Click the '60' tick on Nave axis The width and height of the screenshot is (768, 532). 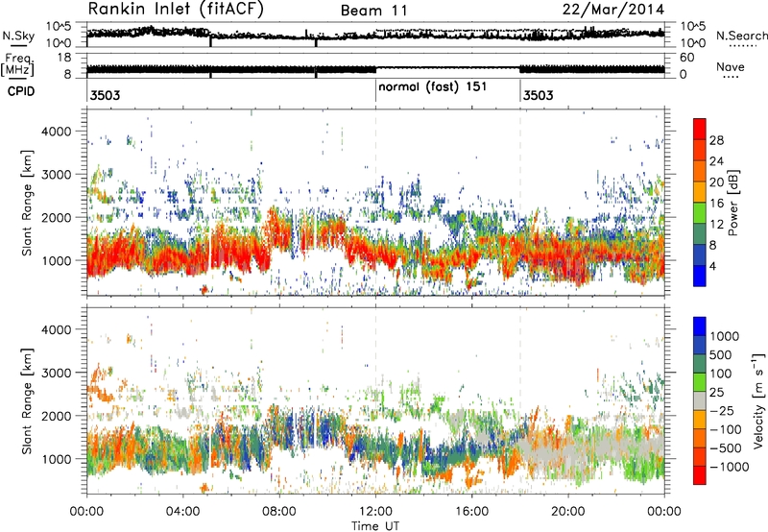click(x=687, y=58)
